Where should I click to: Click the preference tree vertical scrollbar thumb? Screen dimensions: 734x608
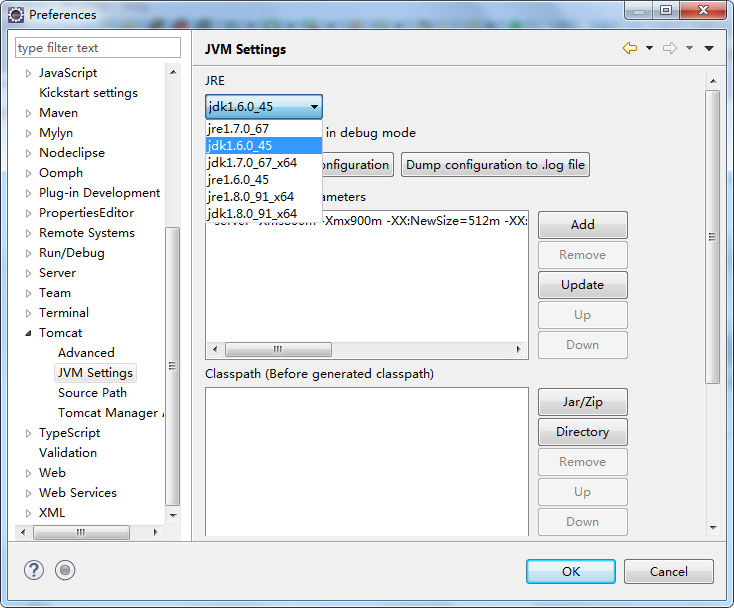(173, 366)
